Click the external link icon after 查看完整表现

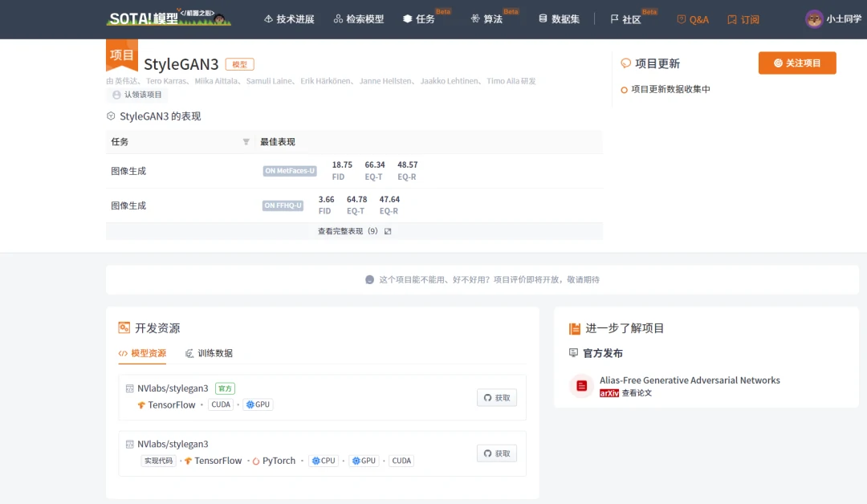(x=388, y=231)
